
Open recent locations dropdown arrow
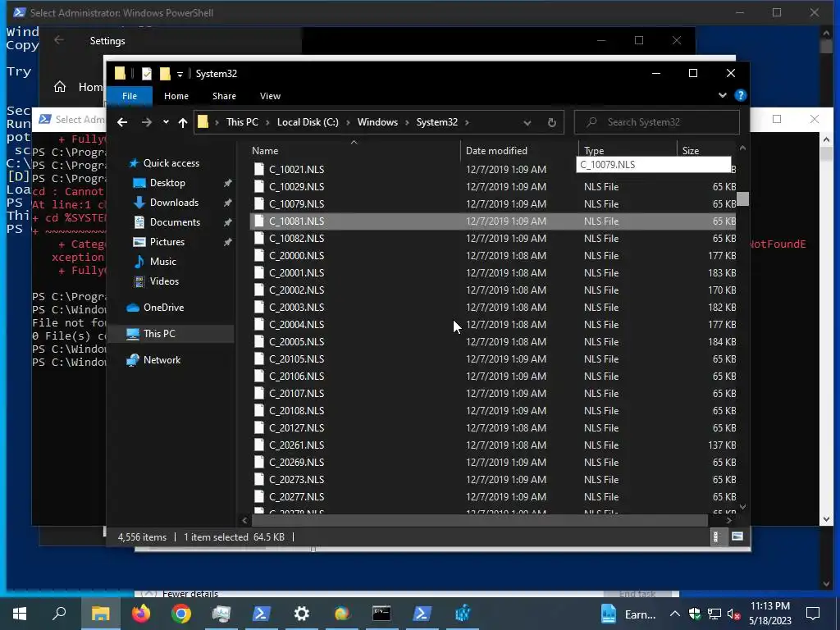[166, 122]
